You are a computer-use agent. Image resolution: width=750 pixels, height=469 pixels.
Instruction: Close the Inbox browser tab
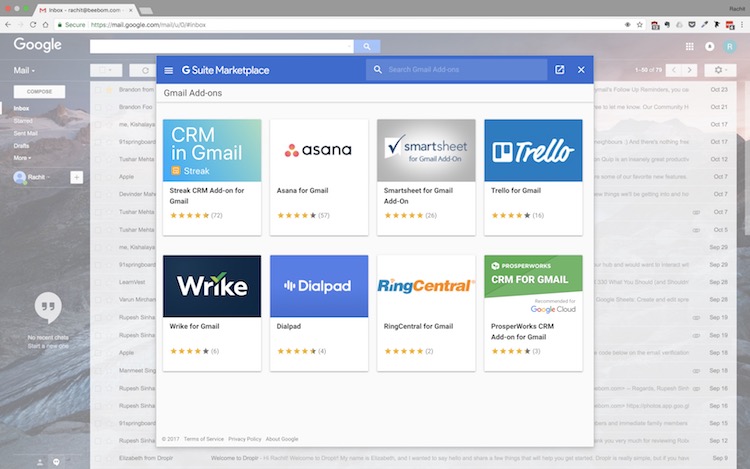[131, 10]
